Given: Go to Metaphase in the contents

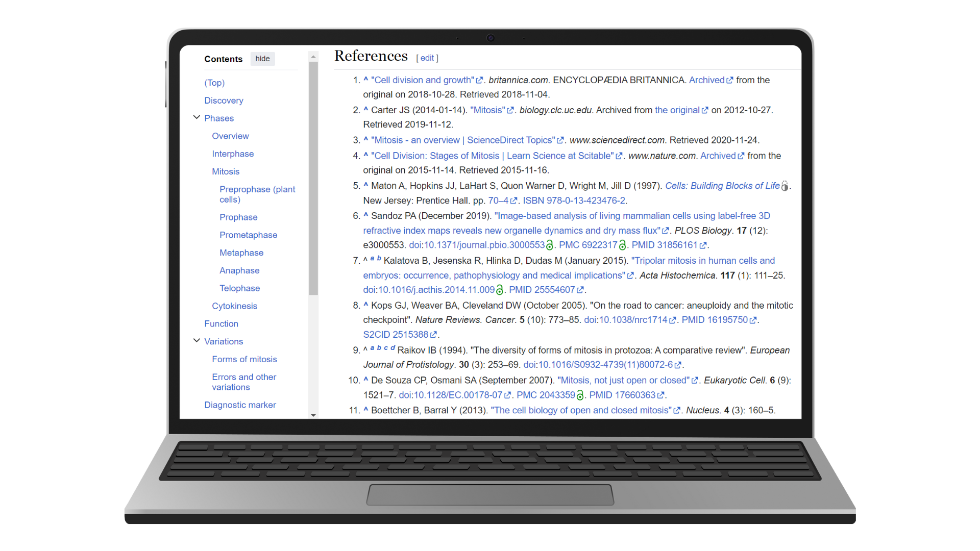Looking at the screenshot, I should click(x=241, y=253).
